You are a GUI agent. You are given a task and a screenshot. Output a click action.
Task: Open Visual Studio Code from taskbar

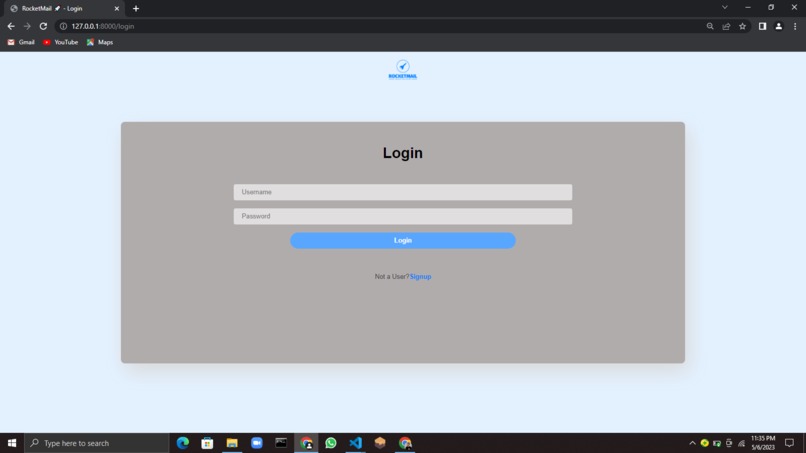point(355,443)
